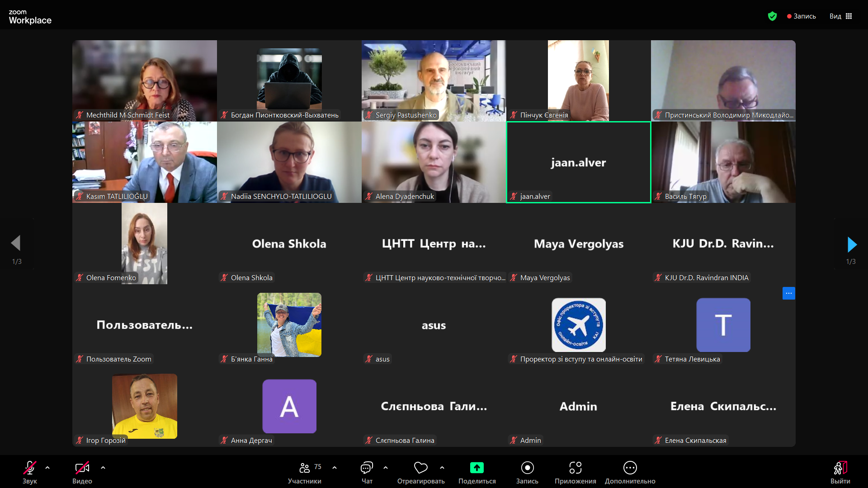Click the green Поделиться share screen button
Image resolution: width=868 pixels, height=488 pixels.
pyautogui.click(x=476, y=468)
